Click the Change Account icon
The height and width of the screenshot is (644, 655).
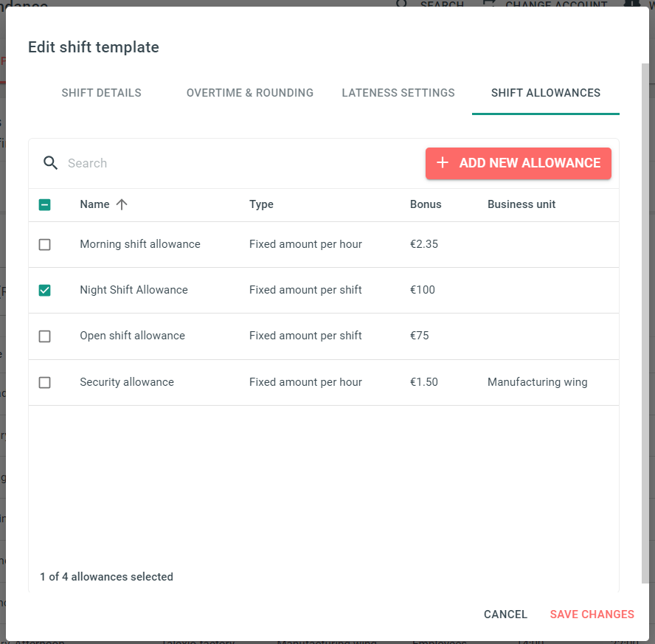(x=488, y=4)
